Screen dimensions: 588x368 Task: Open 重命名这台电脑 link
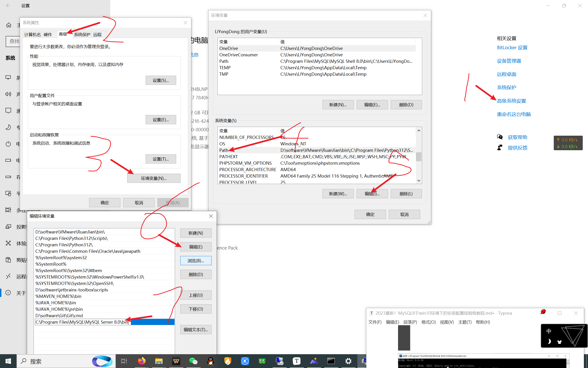[514, 114]
